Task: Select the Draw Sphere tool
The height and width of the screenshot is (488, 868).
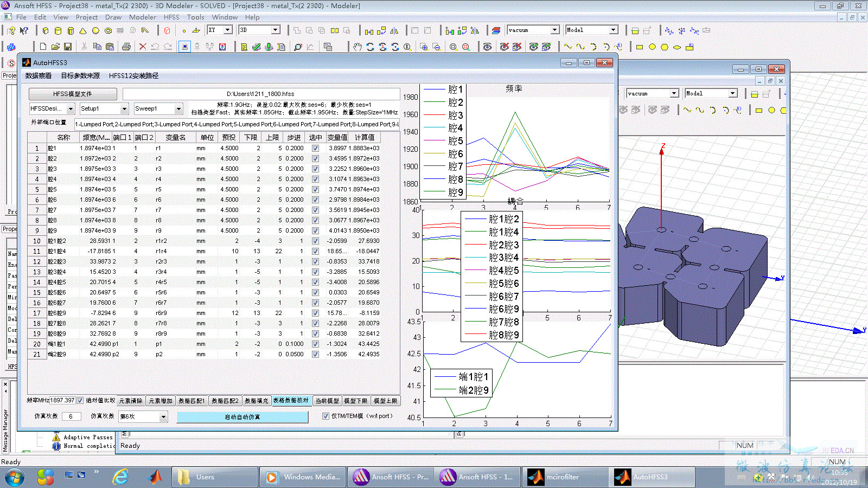Action: pos(95,31)
